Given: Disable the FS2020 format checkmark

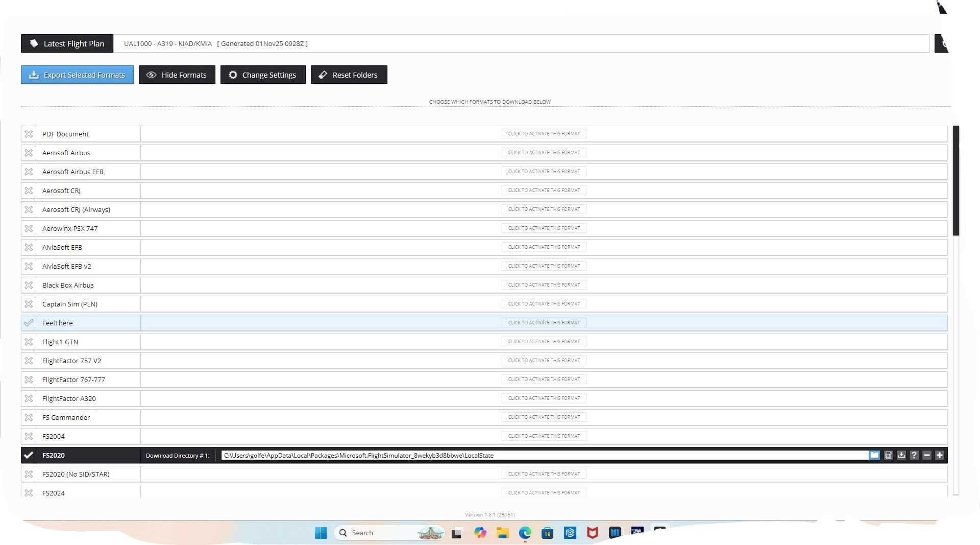Looking at the screenshot, I should click(x=29, y=455).
